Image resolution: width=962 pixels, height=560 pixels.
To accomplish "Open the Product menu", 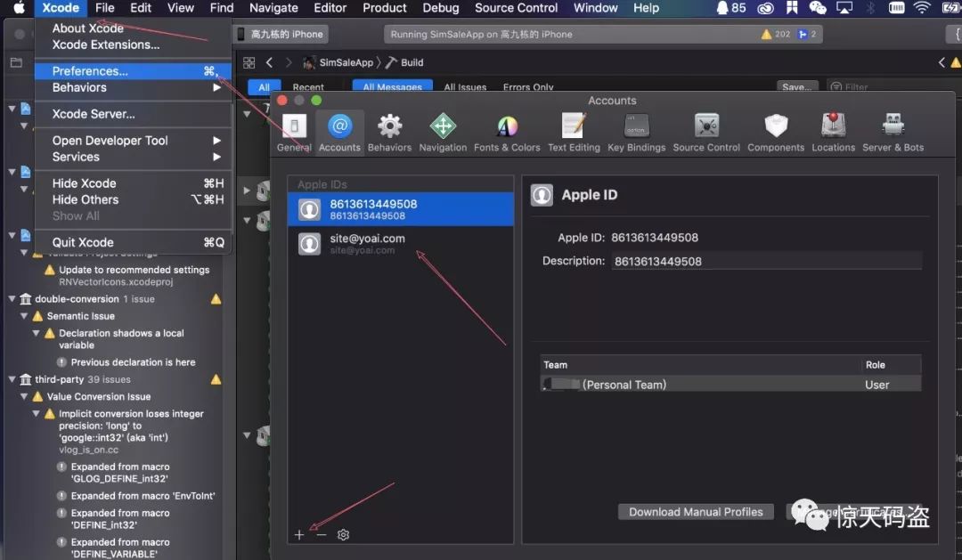I will coord(385,8).
